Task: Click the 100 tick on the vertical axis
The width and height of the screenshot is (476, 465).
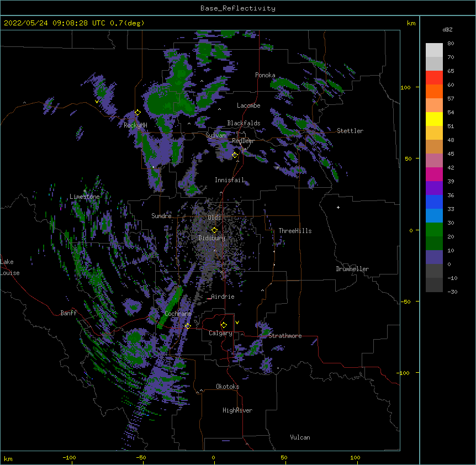Action: 405,87
